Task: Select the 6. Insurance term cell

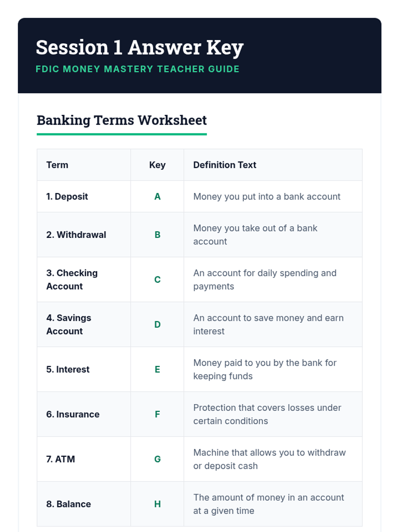Action: pyautogui.click(x=73, y=414)
